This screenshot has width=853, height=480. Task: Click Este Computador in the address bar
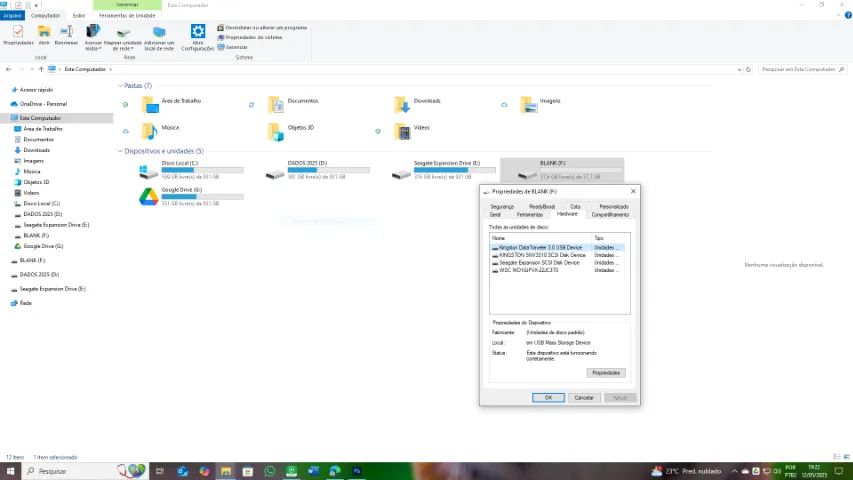coord(85,69)
